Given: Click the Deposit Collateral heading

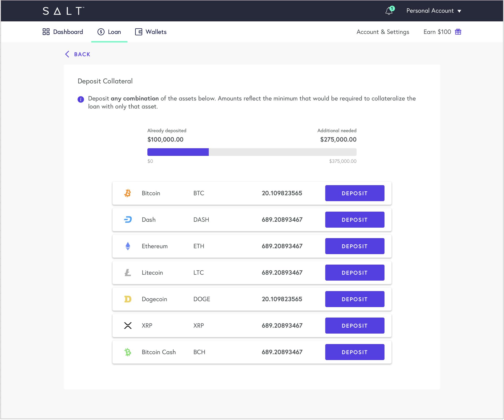Looking at the screenshot, I should (x=105, y=81).
